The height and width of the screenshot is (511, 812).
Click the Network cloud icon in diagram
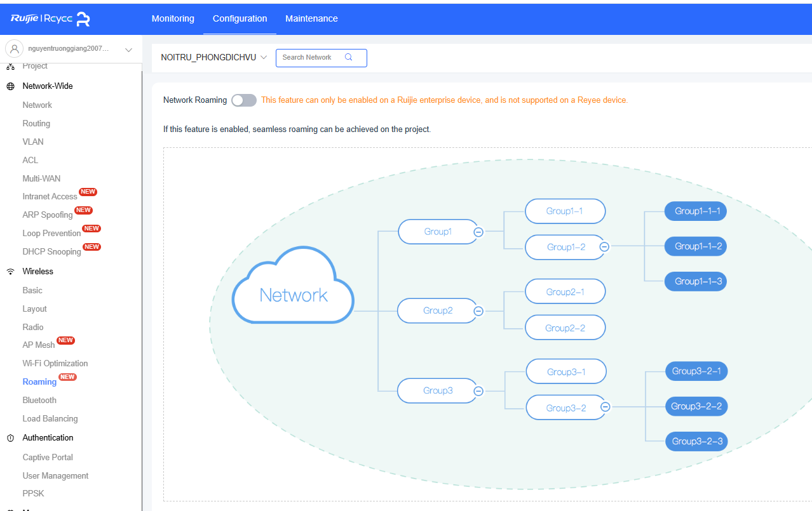(x=293, y=293)
